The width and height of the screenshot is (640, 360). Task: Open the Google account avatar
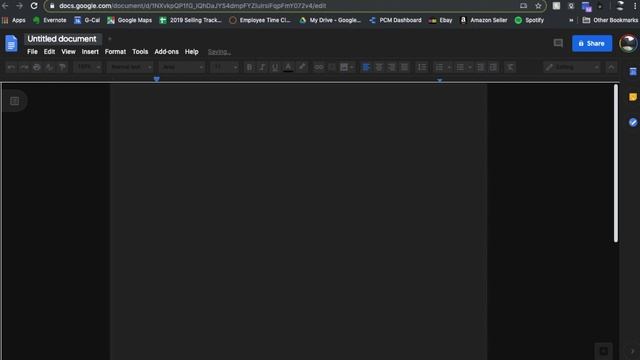click(628, 43)
